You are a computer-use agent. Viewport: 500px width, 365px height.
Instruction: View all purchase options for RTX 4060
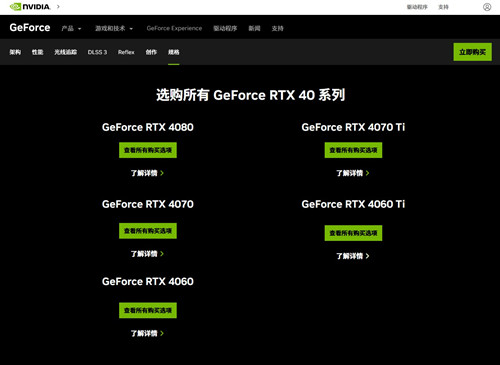[x=148, y=310]
